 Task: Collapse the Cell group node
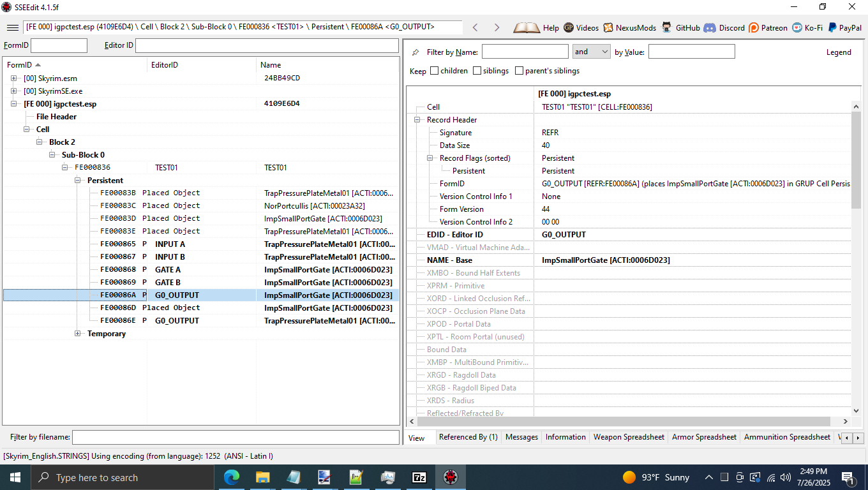(27, 130)
